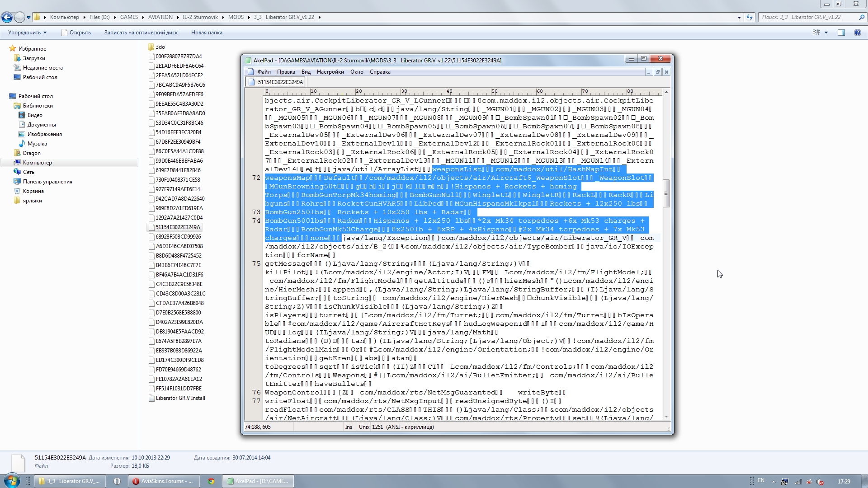Open the Правка menu in AkelPad

click(286, 72)
